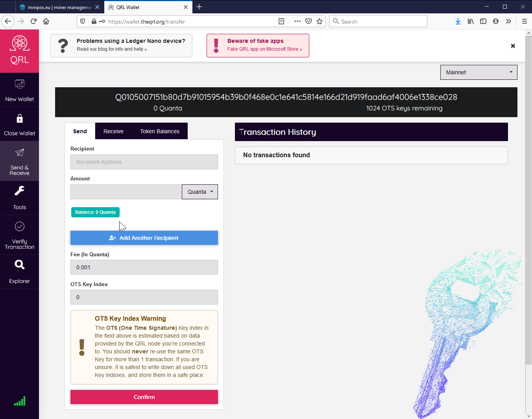Viewport: 532px width, 419px height.
Task: Open the downloads arrow
Action: (x=458, y=21)
